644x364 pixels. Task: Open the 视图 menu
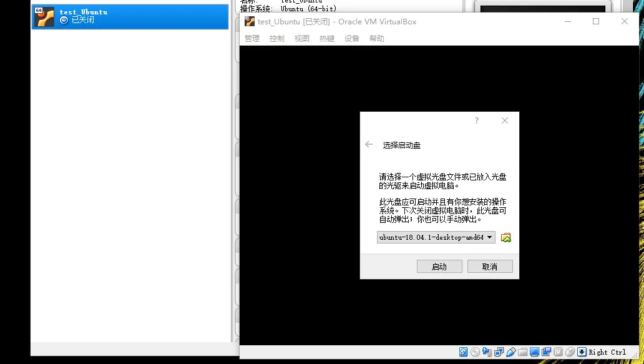click(x=301, y=38)
